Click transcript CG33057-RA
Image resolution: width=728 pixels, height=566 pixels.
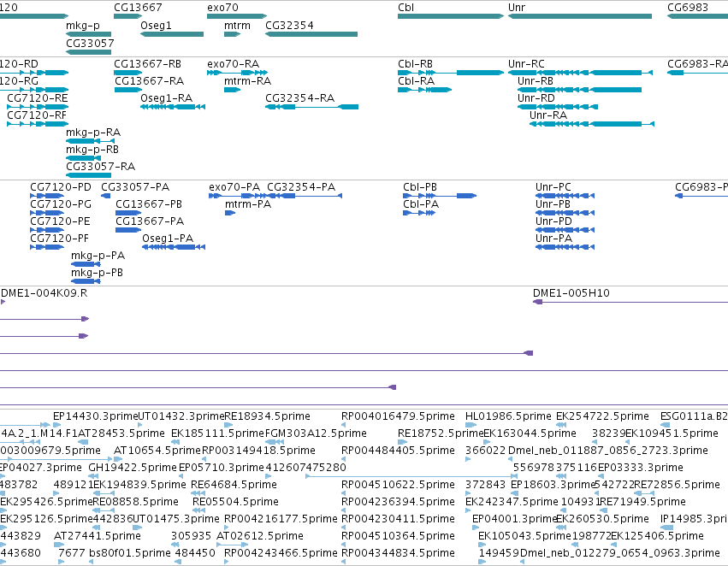[x=100, y=167]
